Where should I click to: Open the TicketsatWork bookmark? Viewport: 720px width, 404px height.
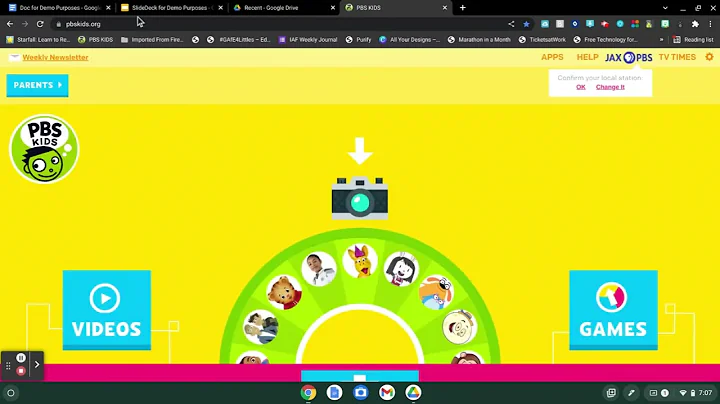pos(542,40)
